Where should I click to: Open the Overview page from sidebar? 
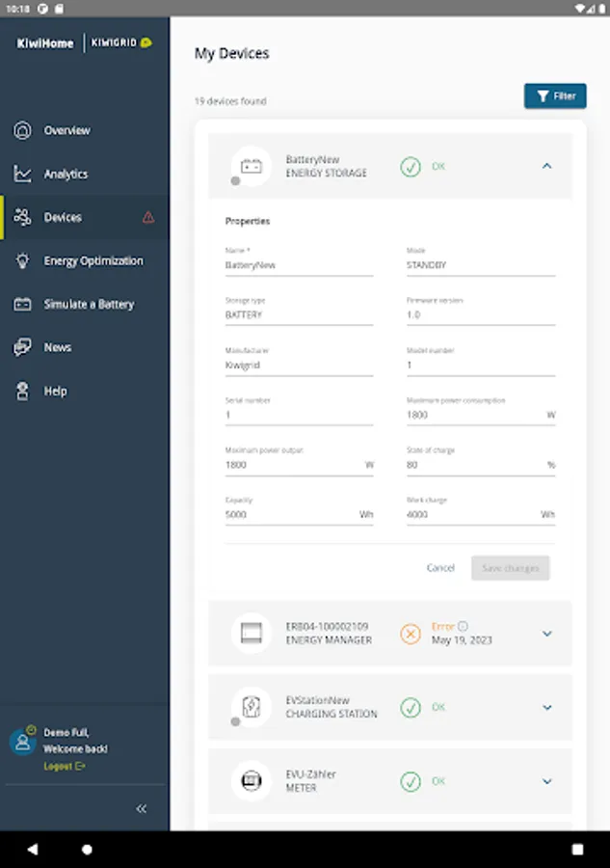(x=85, y=130)
